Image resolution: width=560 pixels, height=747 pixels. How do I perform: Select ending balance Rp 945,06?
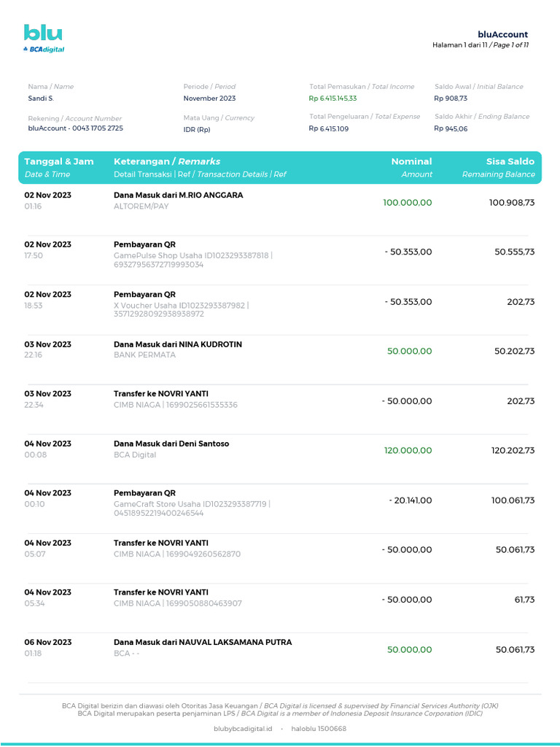pos(451,128)
